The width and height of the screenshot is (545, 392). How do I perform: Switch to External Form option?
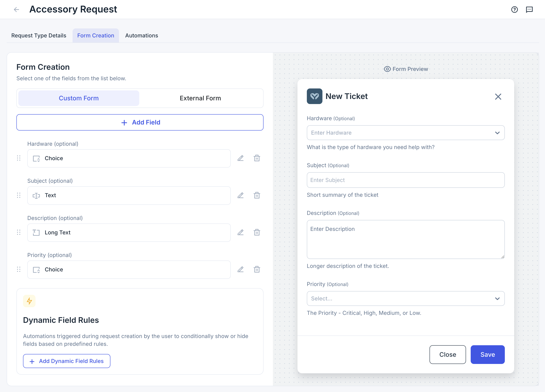click(200, 98)
